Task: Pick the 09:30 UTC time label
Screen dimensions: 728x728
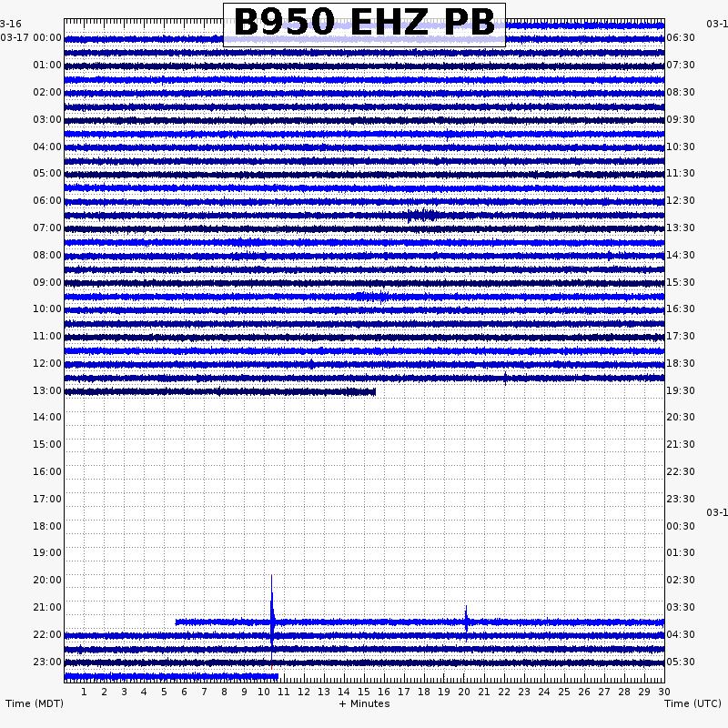Action: point(681,119)
